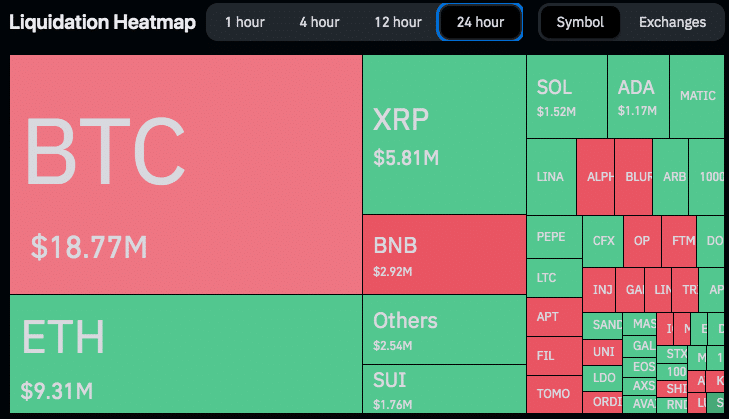Select the 1 hour timeframe
This screenshot has height=419, width=729.
point(245,22)
